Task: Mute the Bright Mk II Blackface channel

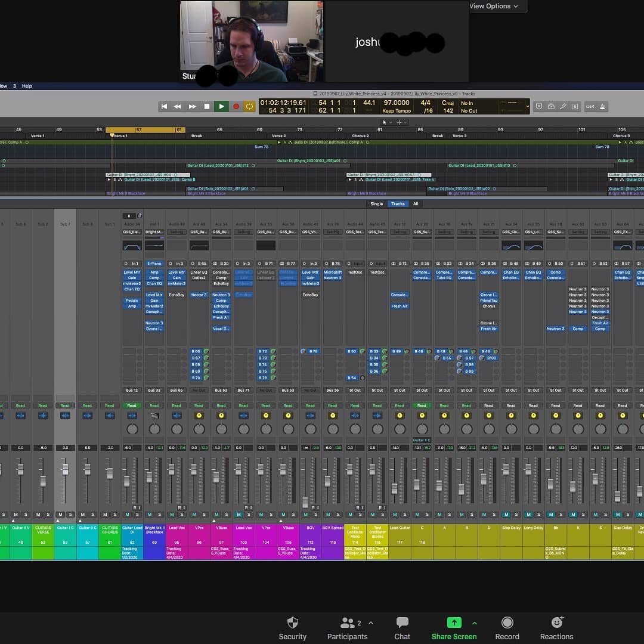Action: pos(150,514)
